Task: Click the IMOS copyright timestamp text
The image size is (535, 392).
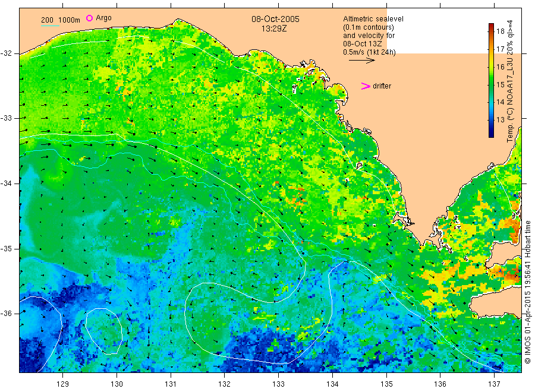Action: click(x=527, y=292)
